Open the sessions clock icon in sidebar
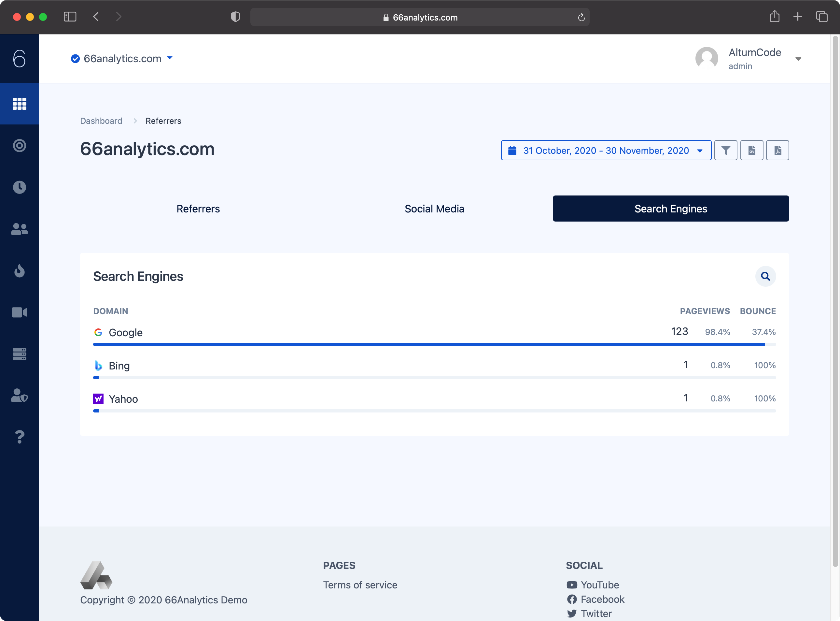The height and width of the screenshot is (621, 840). [x=19, y=187]
